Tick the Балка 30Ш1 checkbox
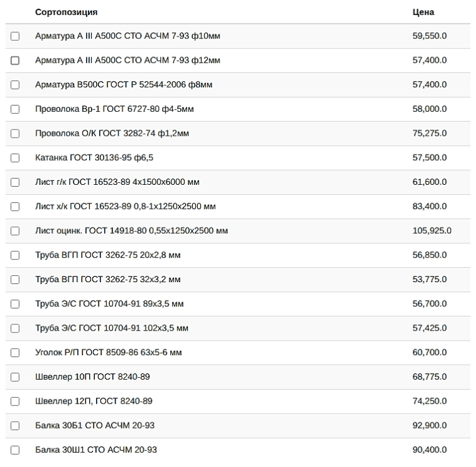476x467 pixels. tap(15, 450)
